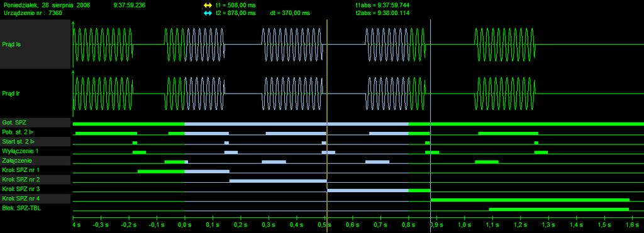This screenshot has width=644, height=233.
Task: Click the t2 = 878,00 ms readout
Action: 235,13
